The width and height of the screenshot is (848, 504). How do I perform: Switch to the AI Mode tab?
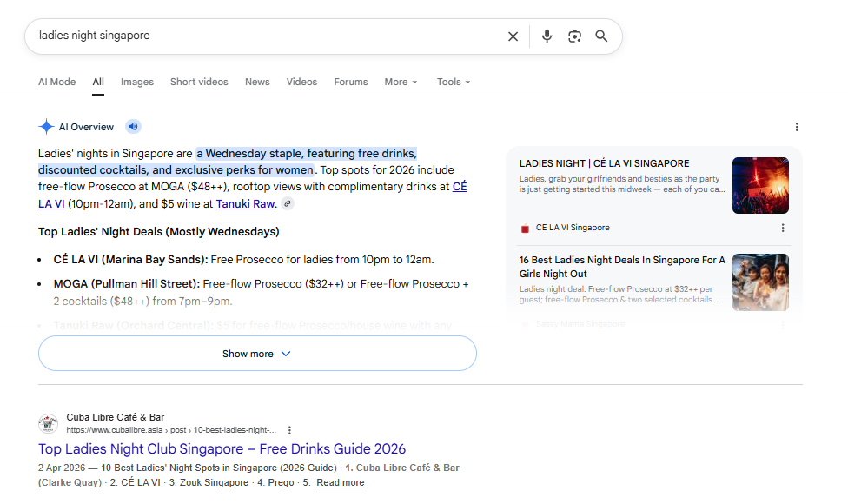click(56, 82)
